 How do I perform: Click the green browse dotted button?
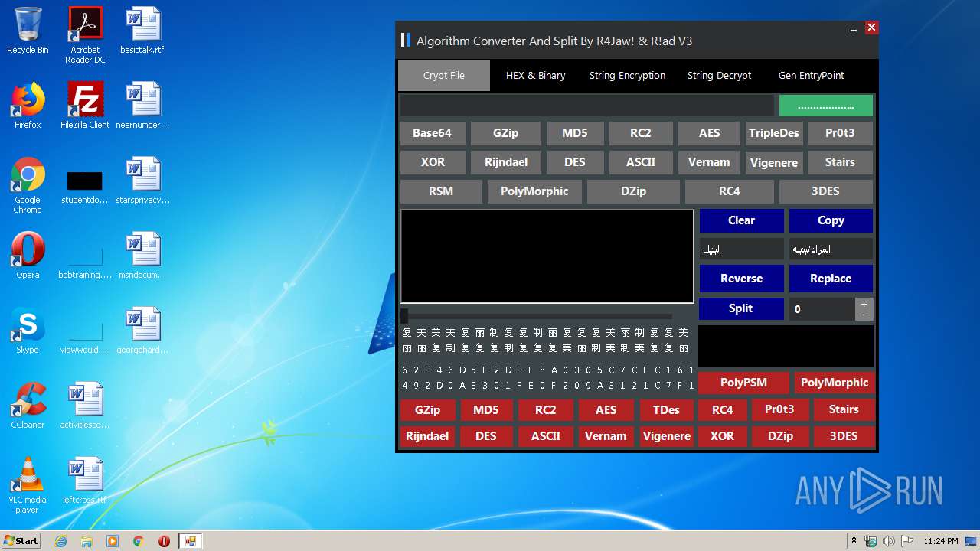point(826,106)
